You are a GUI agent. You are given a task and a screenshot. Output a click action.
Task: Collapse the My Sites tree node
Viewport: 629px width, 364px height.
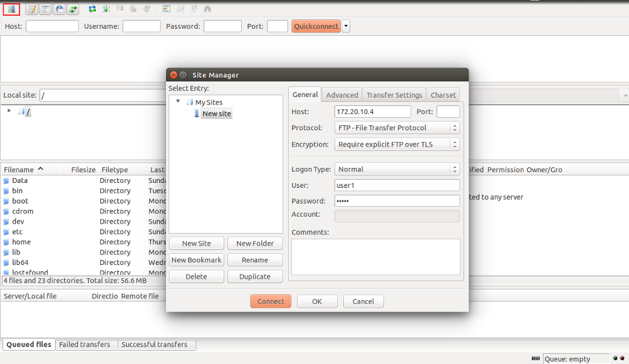178,101
